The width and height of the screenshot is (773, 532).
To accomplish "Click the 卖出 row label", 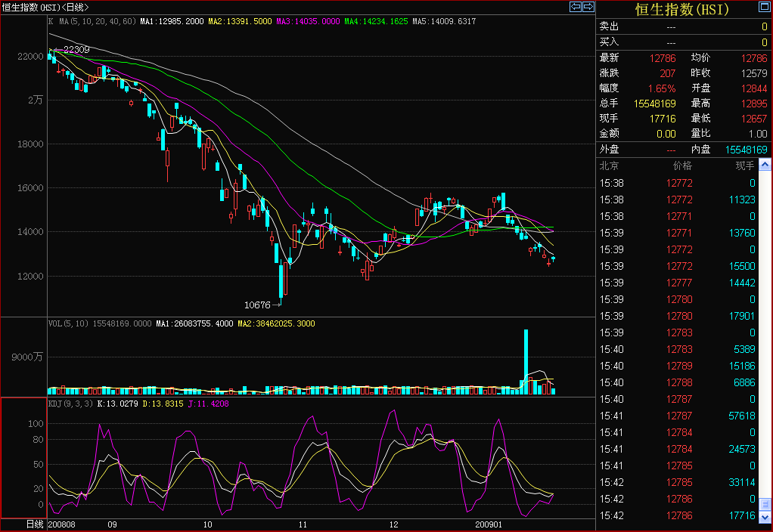I will pyautogui.click(x=609, y=26).
